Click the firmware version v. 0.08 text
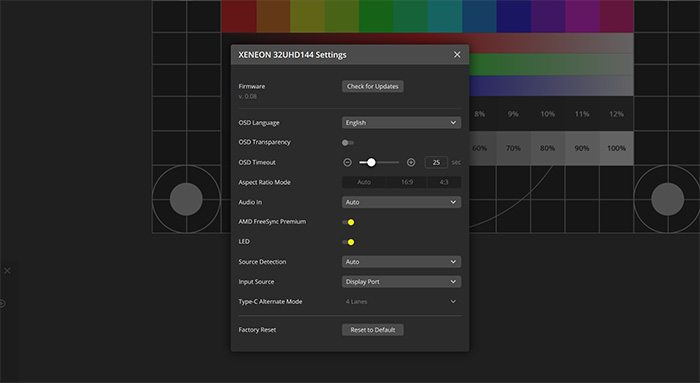The width and height of the screenshot is (700, 383). pyautogui.click(x=247, y=96)
